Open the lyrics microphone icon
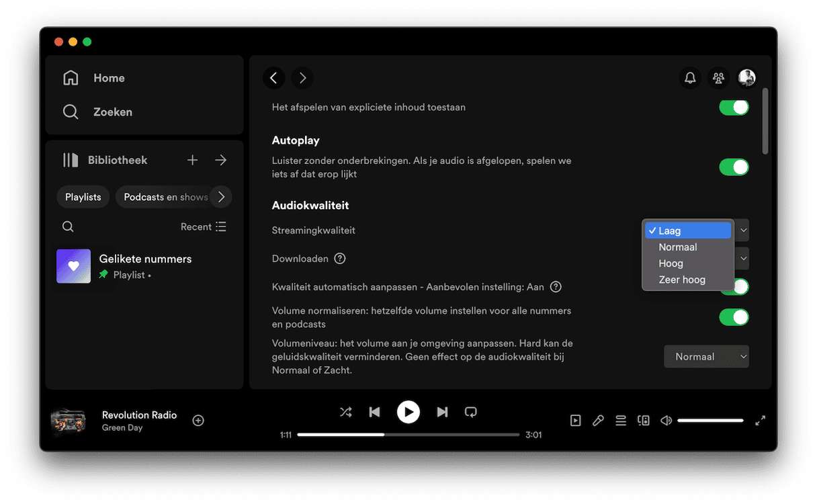 pos(598,421)
